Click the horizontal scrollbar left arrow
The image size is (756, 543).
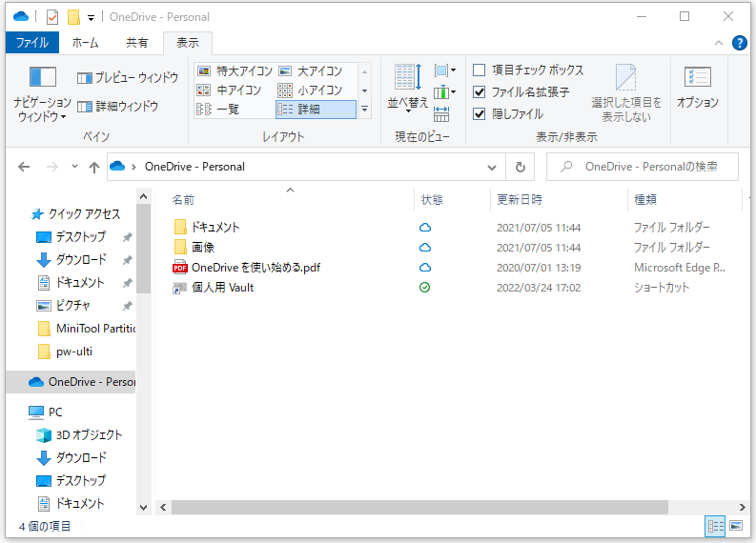(163, 508)
